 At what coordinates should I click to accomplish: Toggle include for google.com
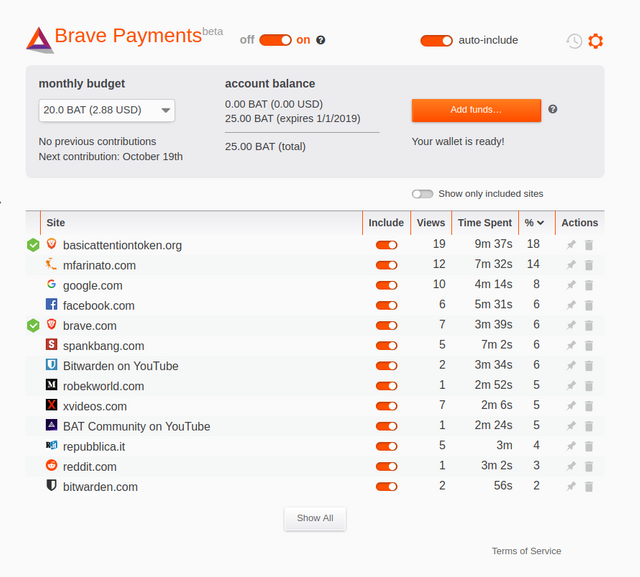click(387, 285)
